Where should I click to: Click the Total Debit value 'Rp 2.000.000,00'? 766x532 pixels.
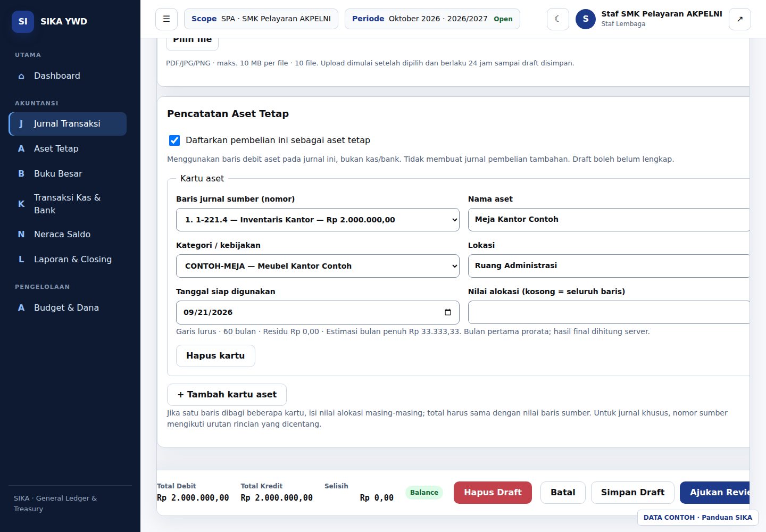pyautogui.click(x=193, y=498)
